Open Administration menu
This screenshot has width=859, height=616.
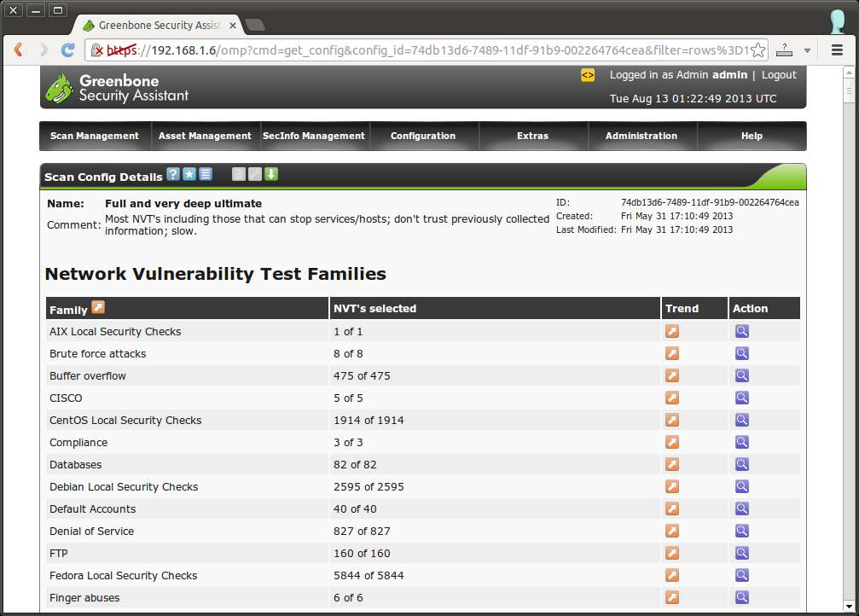[641, 136]
